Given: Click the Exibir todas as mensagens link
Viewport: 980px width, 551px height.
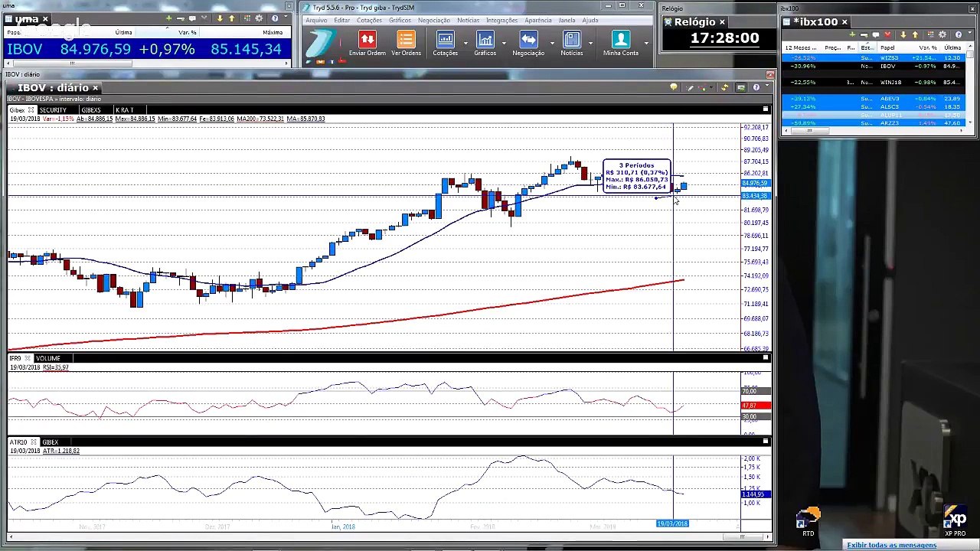Looking at the screenshot, I should 891,545.
